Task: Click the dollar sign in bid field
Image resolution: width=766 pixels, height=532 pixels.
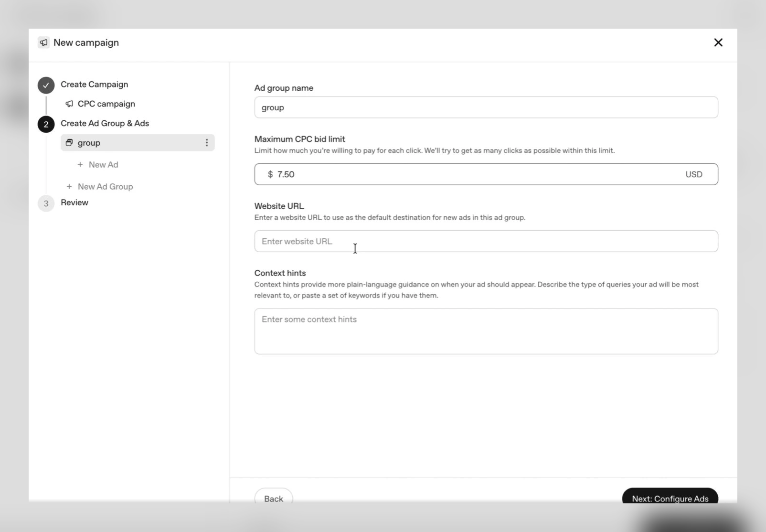Action: pyautogui.click(x=270, y=174)
